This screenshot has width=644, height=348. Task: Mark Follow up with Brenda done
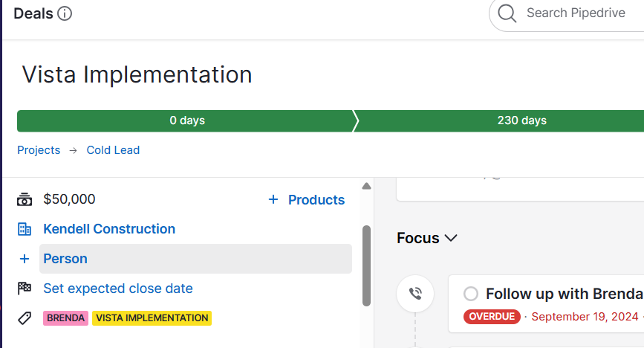click(x=471, y=294)
